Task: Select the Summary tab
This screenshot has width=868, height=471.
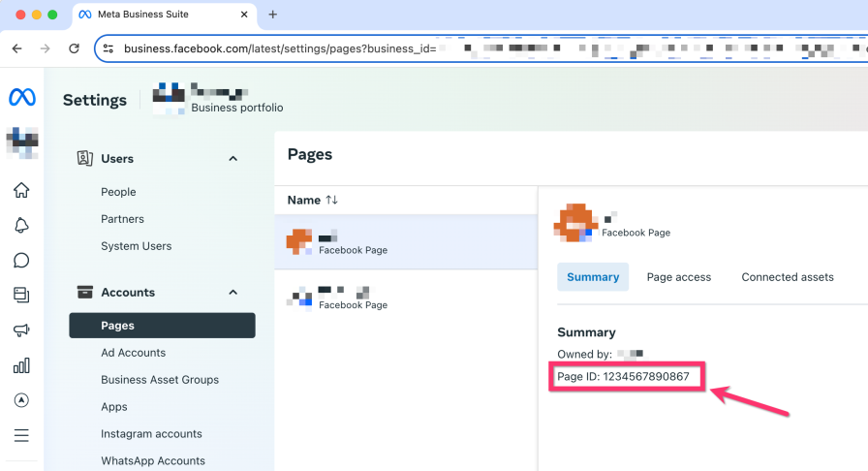Action: pos(592,277)
